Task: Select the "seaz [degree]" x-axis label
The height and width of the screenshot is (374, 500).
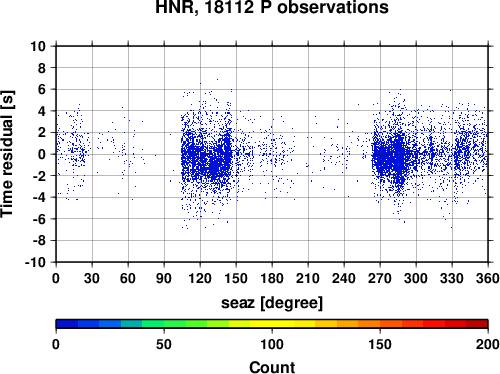Action: pyautogui.click(x=272, y=303)
